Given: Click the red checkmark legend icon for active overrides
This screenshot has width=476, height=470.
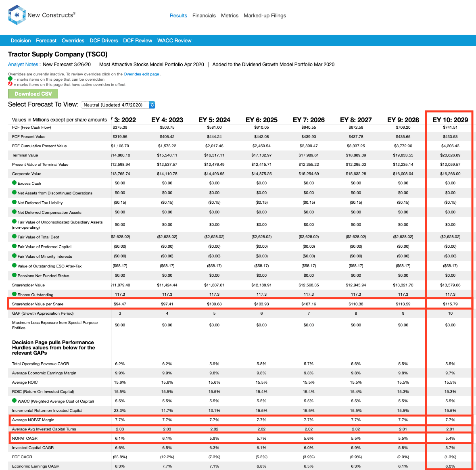Looking at the screenshot, I should click(10, 84).
